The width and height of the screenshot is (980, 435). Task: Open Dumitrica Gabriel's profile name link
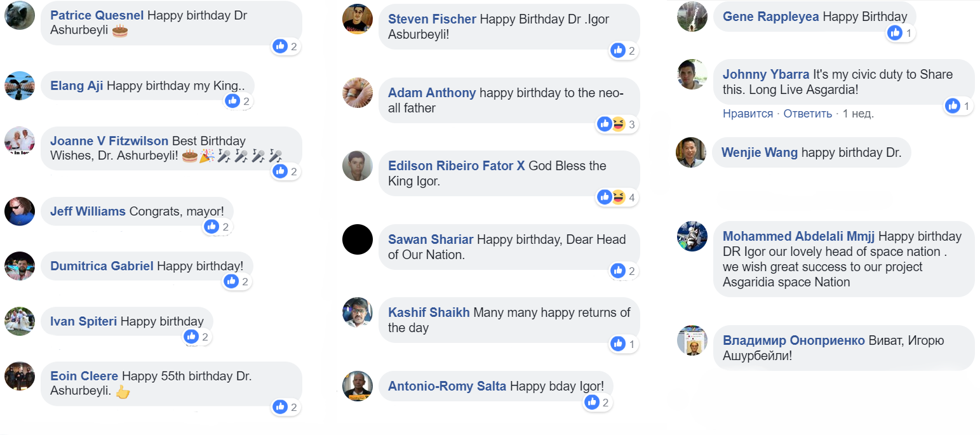pyautogui.click(x=102, y=266)
